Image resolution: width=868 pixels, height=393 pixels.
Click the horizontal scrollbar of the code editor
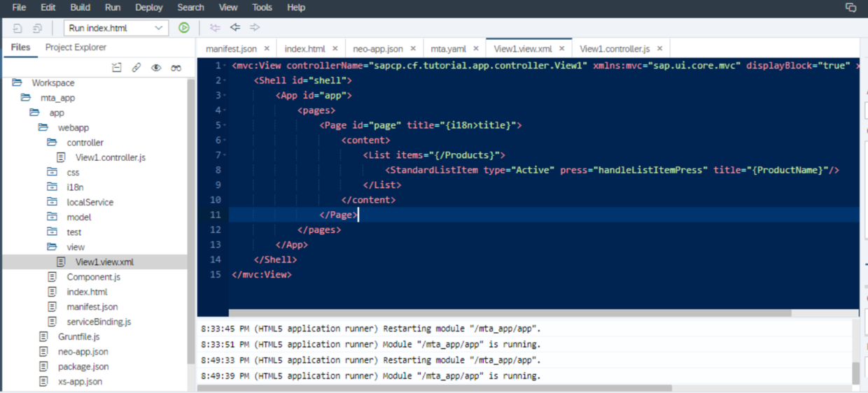pyautogui.click(x=510, y=313)
